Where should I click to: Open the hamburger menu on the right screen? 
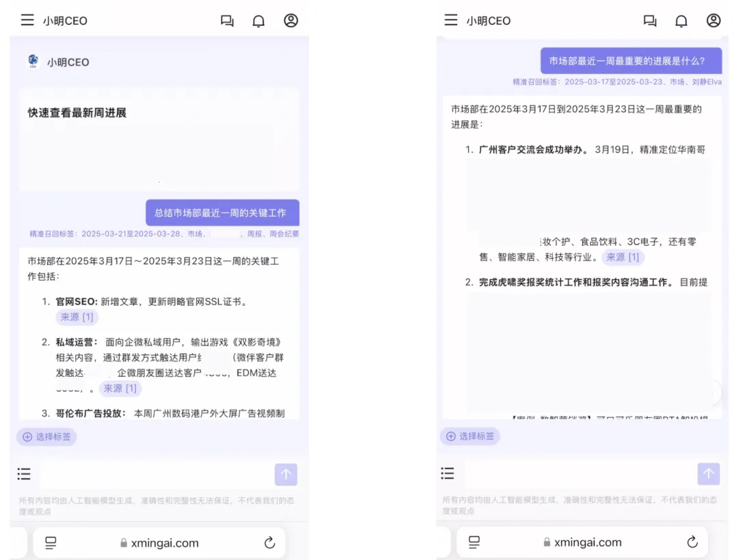[x=450, y=20]
